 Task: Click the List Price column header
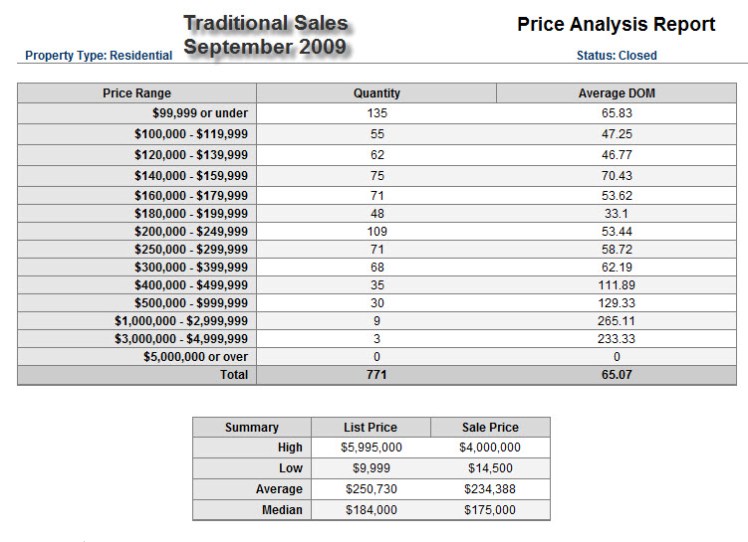pos(371,427)
